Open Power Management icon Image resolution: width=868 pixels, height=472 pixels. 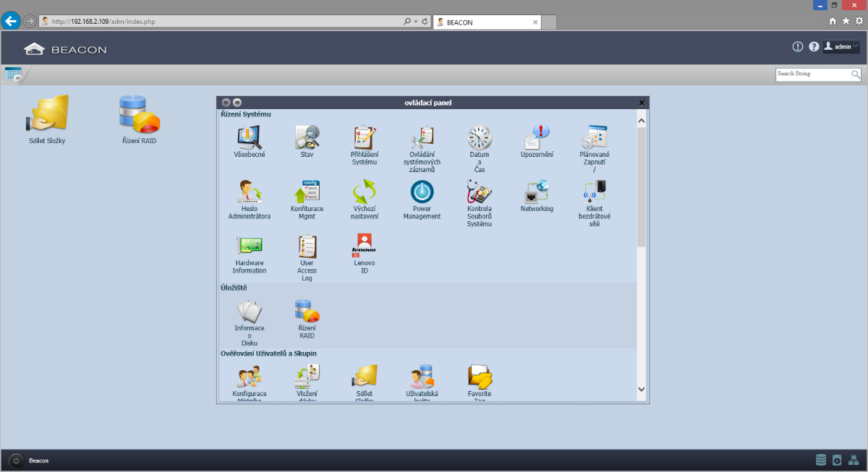point(422,192)
